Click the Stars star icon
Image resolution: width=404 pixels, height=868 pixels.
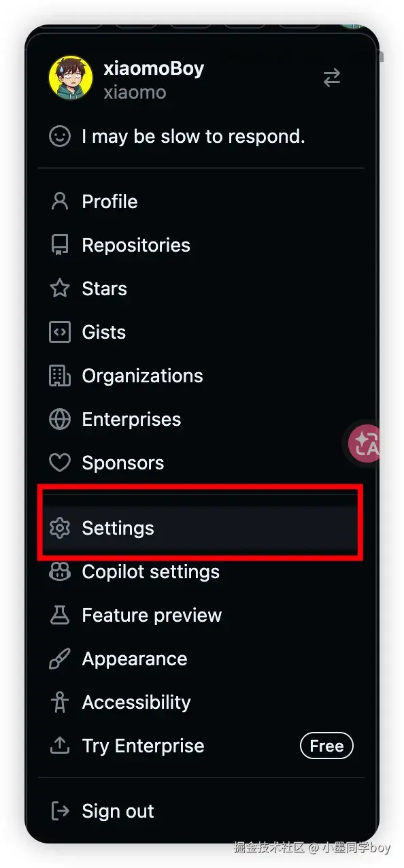pos(60,289)
